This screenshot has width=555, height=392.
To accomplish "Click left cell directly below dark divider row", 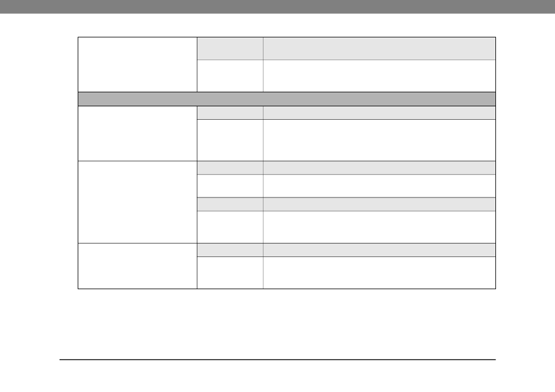I will pyautogui.click(x=138, y=133).
